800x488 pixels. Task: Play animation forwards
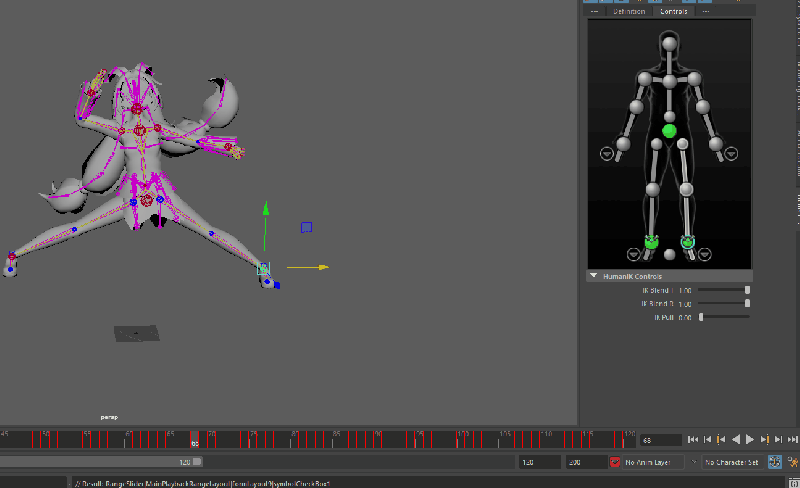click(x=749, y=440)
